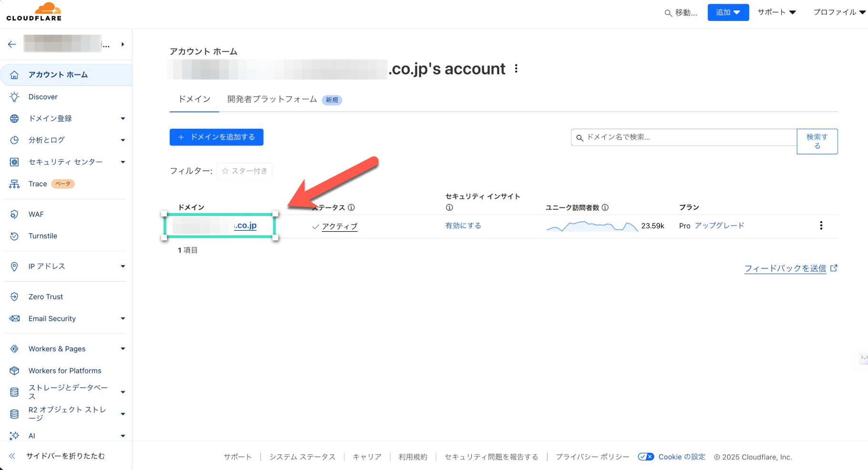Click the Email Security envelope icon
Viewport: 868px width, 470px height.
14,318
